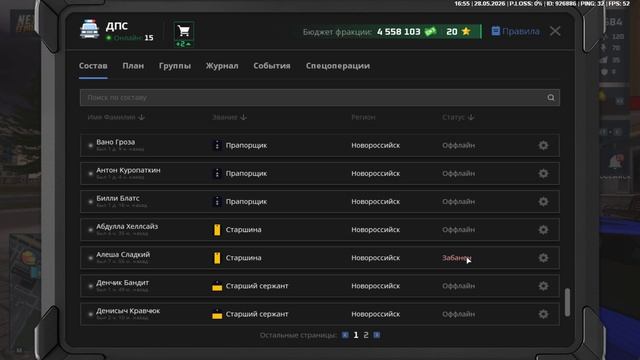Switch to the Группы tab
Screen dimensions: 640x360
click(x=175, y=66)
